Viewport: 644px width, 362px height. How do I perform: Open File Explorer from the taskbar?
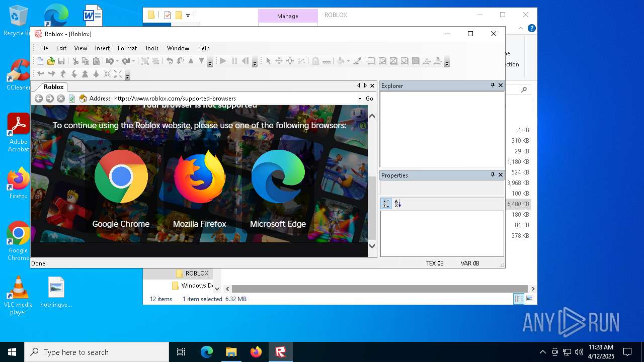(231, 352)
